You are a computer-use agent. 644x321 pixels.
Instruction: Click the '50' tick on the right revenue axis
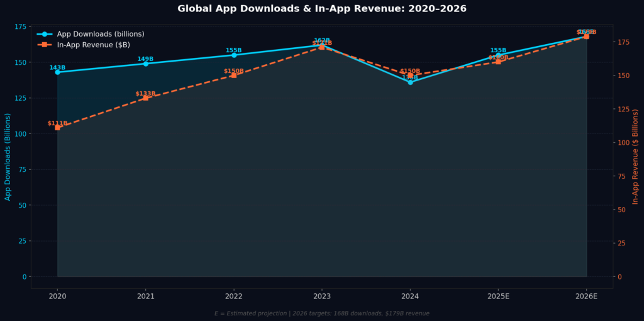(621, 210)
